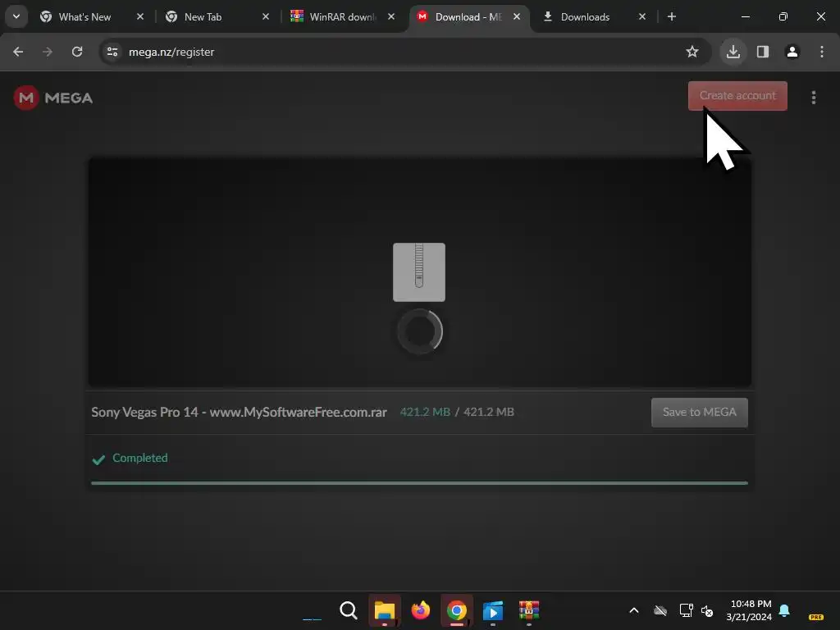Bookmark this page with the star

[x=692, y=52]
